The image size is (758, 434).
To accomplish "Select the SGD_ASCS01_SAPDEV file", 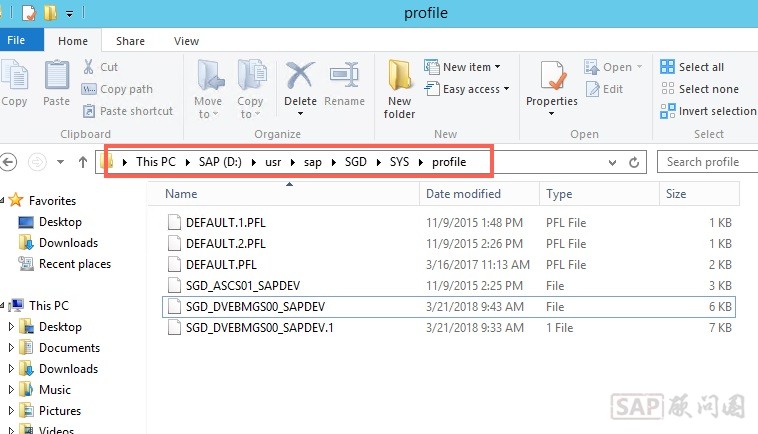I will [449, 286].
